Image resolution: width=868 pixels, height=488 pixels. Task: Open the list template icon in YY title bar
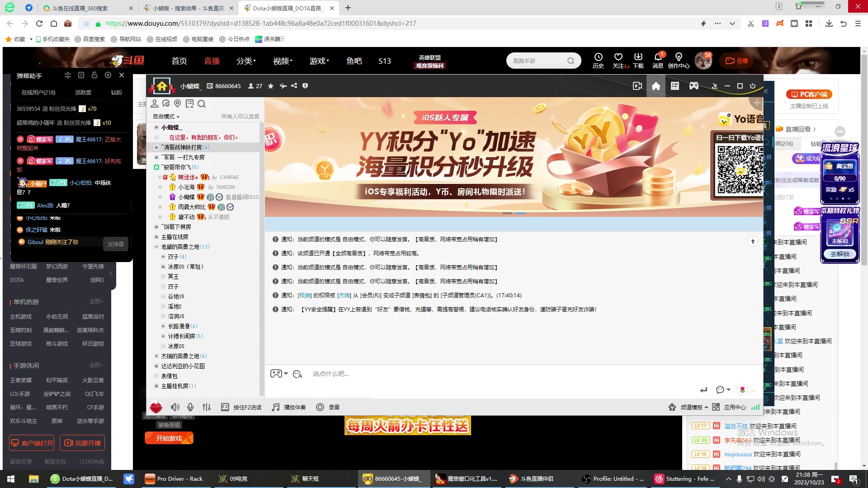pos(675,86)
